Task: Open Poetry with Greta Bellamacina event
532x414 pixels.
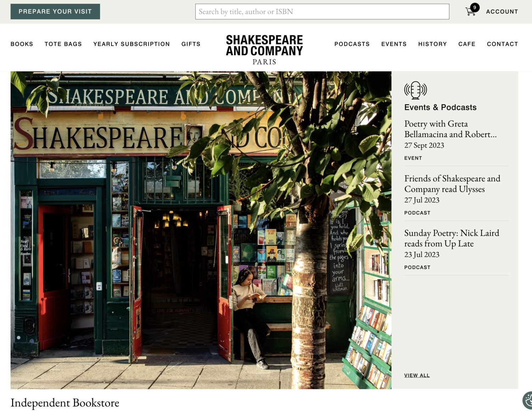Action: tap(450, 129)
